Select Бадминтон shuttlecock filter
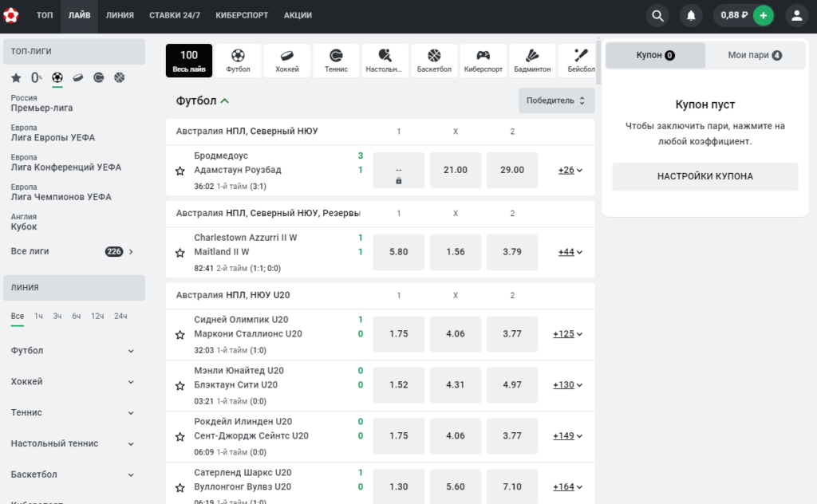817x504 pixels. click(x=532, y=61)
